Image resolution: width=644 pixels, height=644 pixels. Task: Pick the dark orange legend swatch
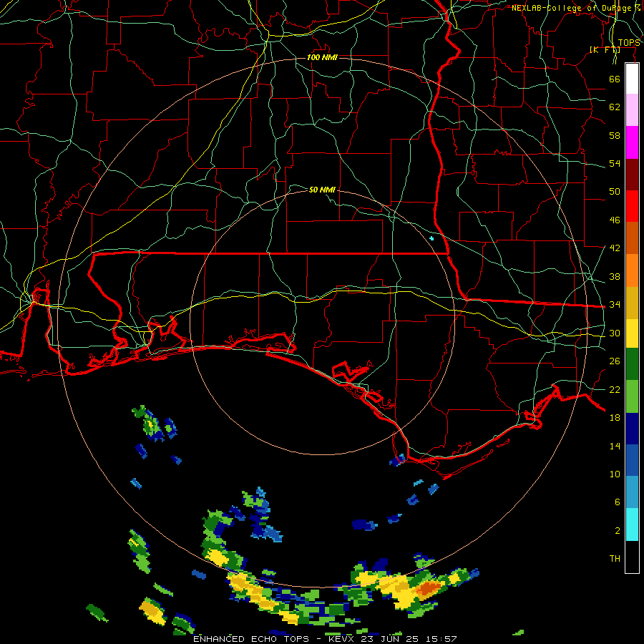632,238
